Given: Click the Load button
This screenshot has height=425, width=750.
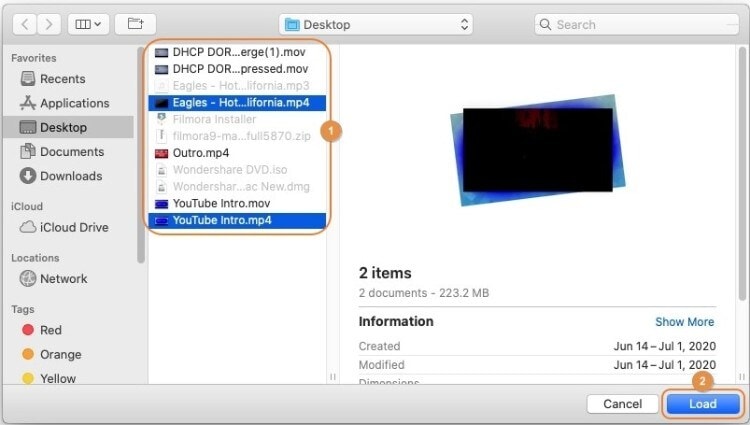Looking at the screenshot, I should 703,404.
